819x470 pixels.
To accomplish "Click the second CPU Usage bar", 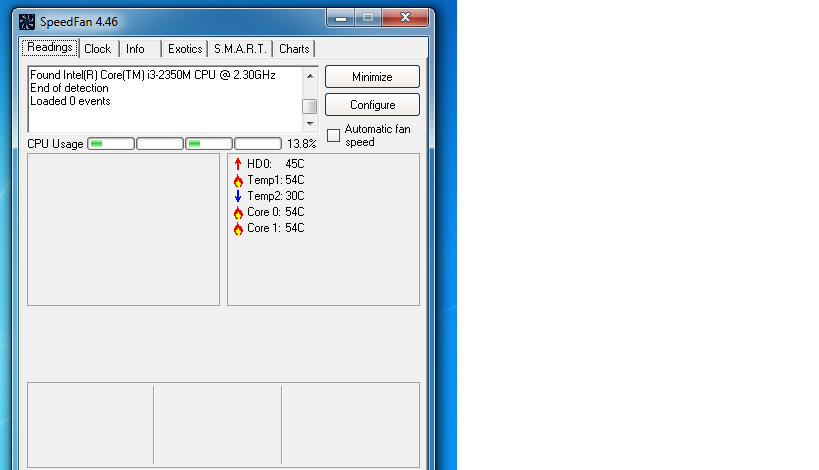I will point(160,144).
